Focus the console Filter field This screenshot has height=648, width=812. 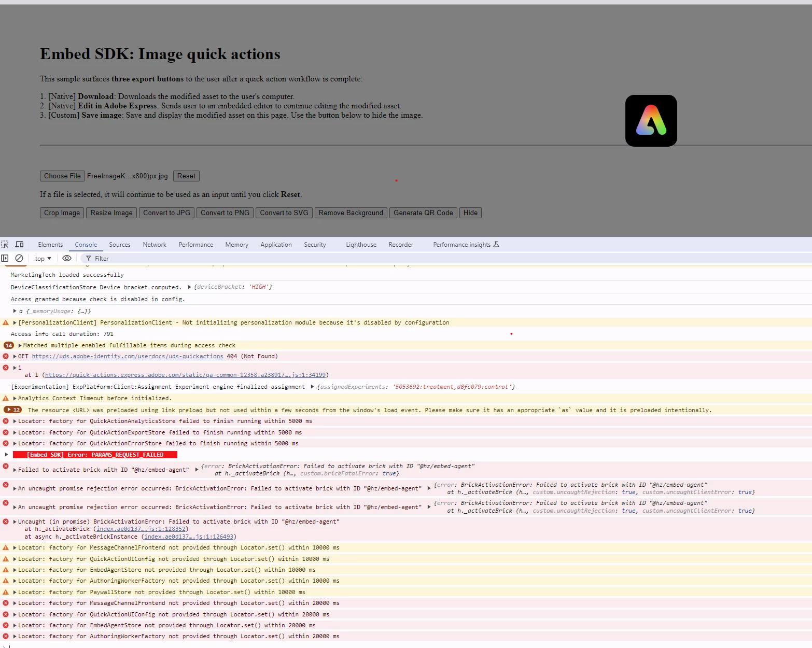coord(446,259)
